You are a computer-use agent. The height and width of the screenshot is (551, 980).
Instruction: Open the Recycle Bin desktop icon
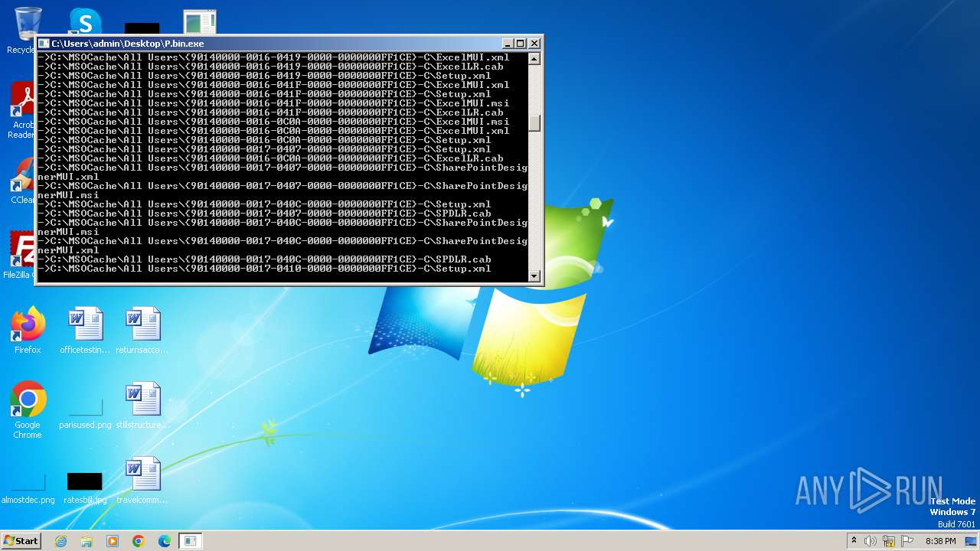(x=23, y=29)
